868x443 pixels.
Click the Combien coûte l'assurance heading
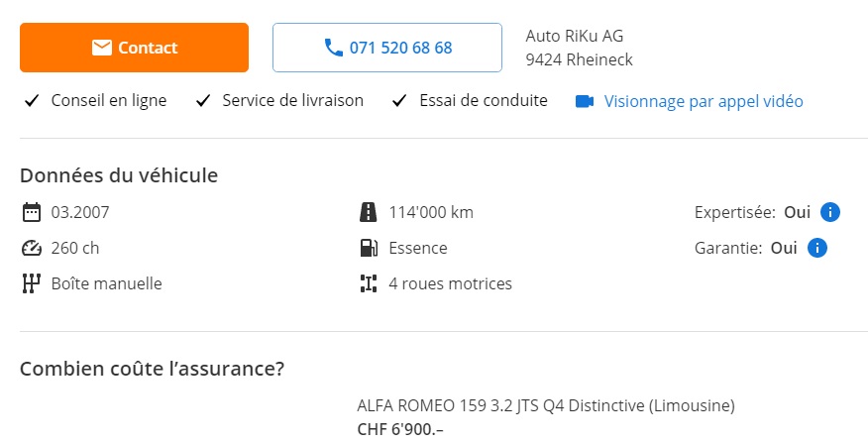coord(153,369)
